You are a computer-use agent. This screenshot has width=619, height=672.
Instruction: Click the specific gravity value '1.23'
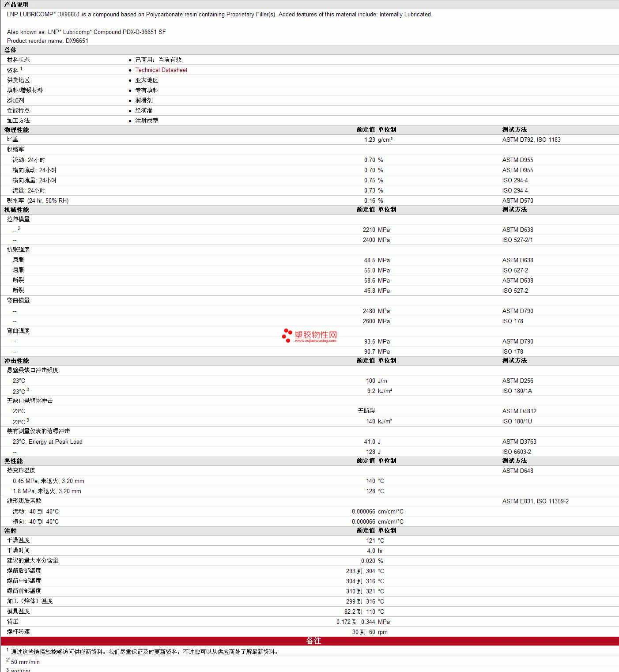point(370,140)
